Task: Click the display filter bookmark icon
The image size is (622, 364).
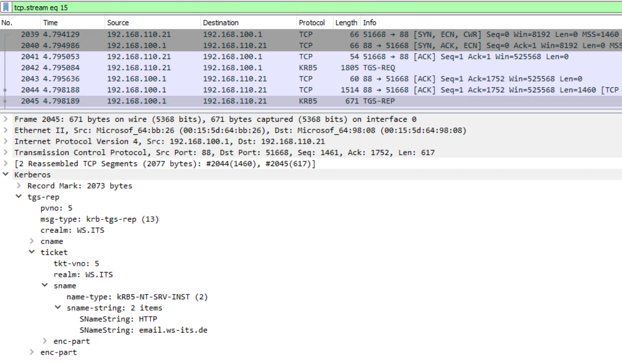Action: [x=6, y=7]
